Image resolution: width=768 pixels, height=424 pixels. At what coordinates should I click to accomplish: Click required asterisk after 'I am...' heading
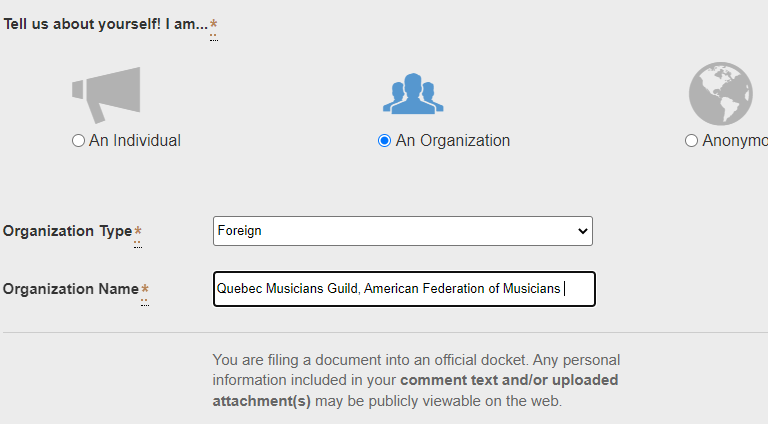click(x=214, y=23)
